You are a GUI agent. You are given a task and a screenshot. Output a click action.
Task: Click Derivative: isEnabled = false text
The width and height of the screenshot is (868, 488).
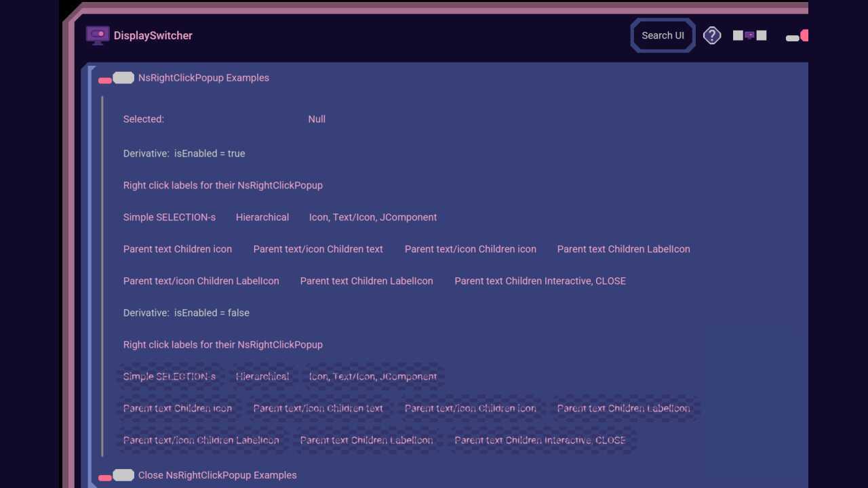(x=186, y=313)
